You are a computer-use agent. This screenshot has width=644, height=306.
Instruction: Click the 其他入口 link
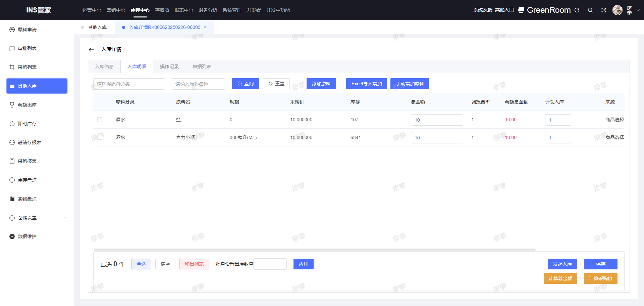[x=504, y=10]
